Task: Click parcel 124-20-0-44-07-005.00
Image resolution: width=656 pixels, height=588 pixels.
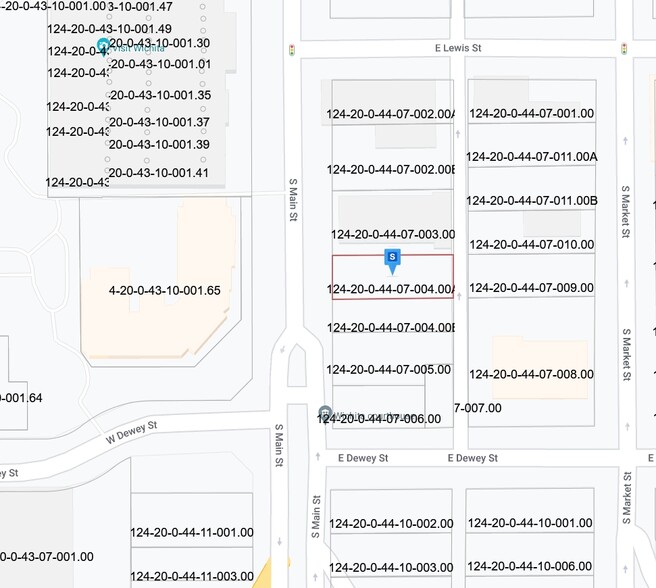Action: point(388,369)
